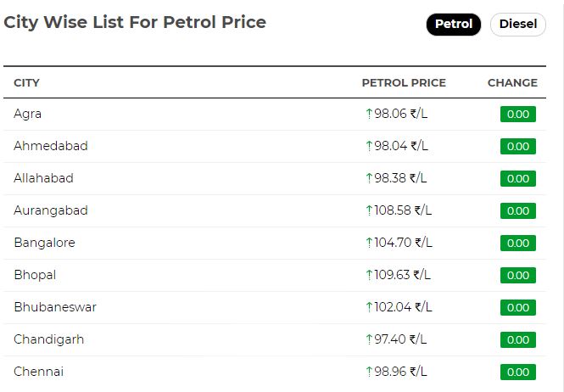
Task: Click the up arrow beside Ahmedabad price
Action: click(x=369, y=146)
